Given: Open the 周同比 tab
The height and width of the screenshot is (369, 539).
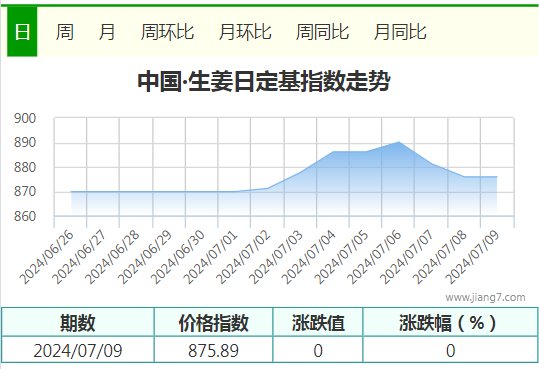Looking at the screenshot, I should point(322,32).
